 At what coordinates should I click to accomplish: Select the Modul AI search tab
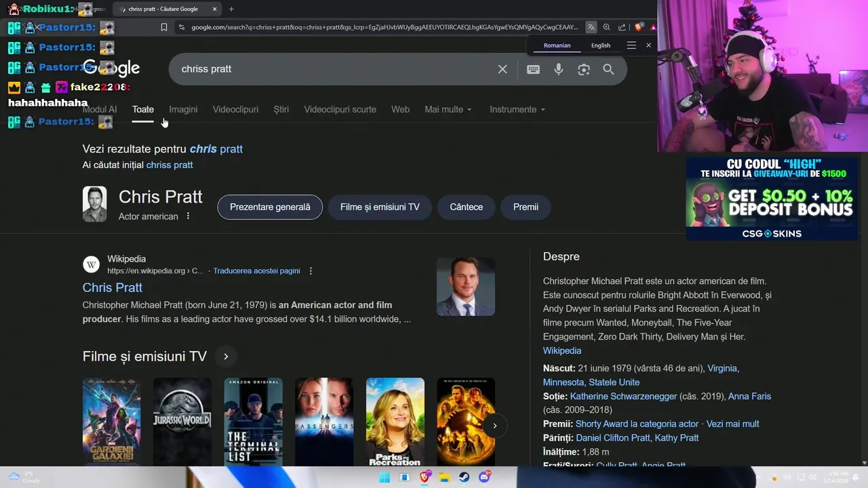pyautogui.click(x=100, y=109)
